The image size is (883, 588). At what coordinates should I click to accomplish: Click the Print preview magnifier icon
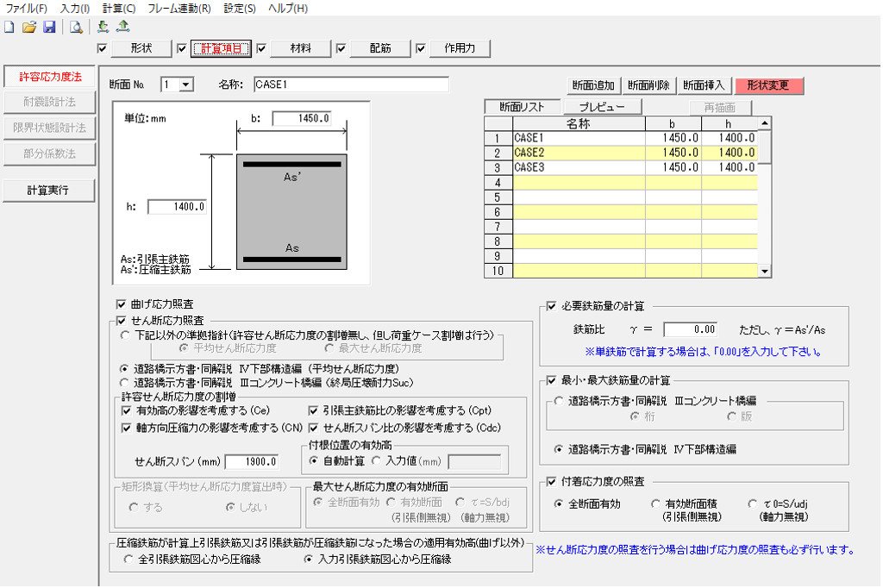76,27
